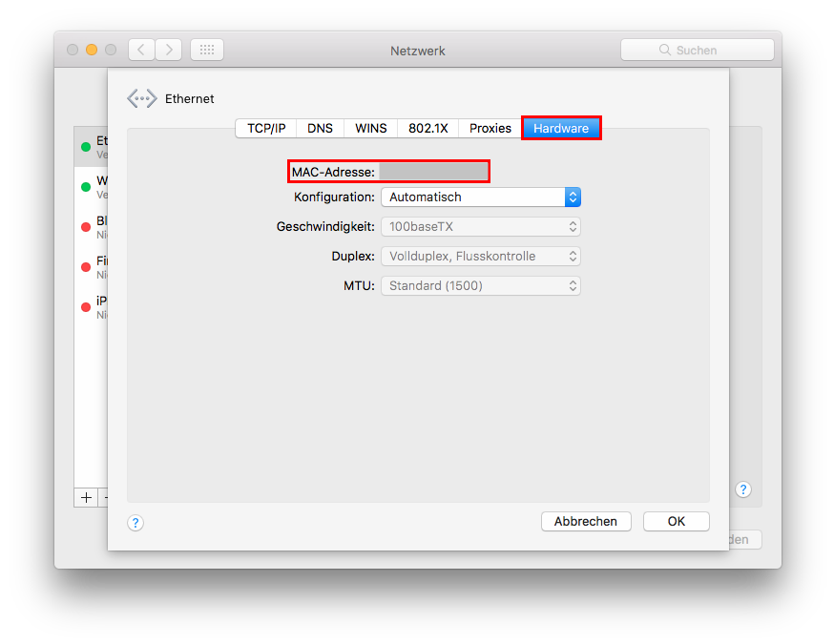Open the Konfiguration dropdown
Viewport: 834px width, 644px height.
[x=480, y=197]
